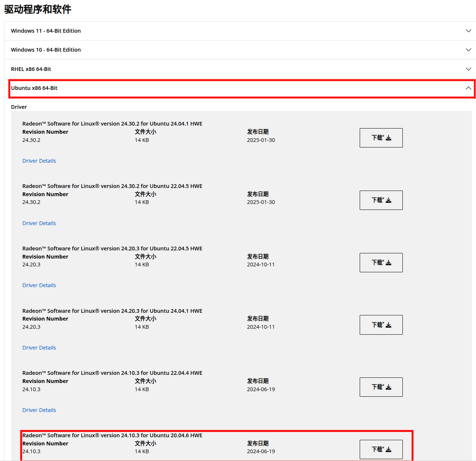Click revision number 24.30.2 of Ubuntu 24.04.1 entry

click(31, 140)
